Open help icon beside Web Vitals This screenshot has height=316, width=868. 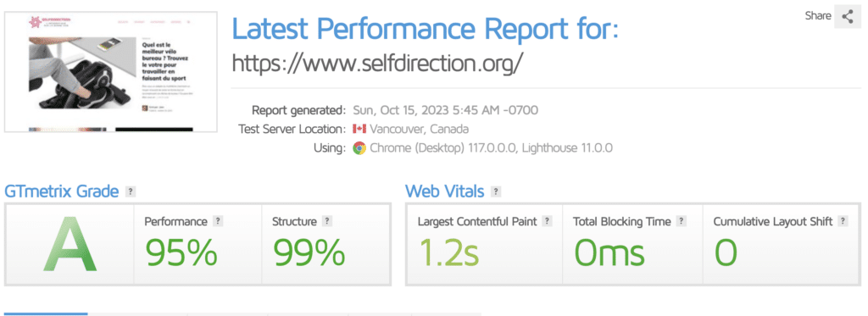(496, 192)
